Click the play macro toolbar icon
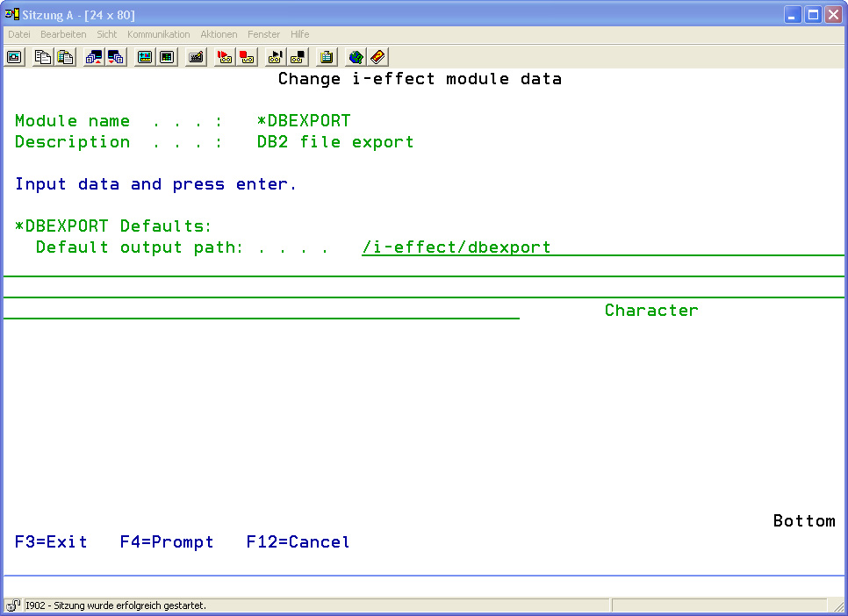848x616 pixels. 275,58
